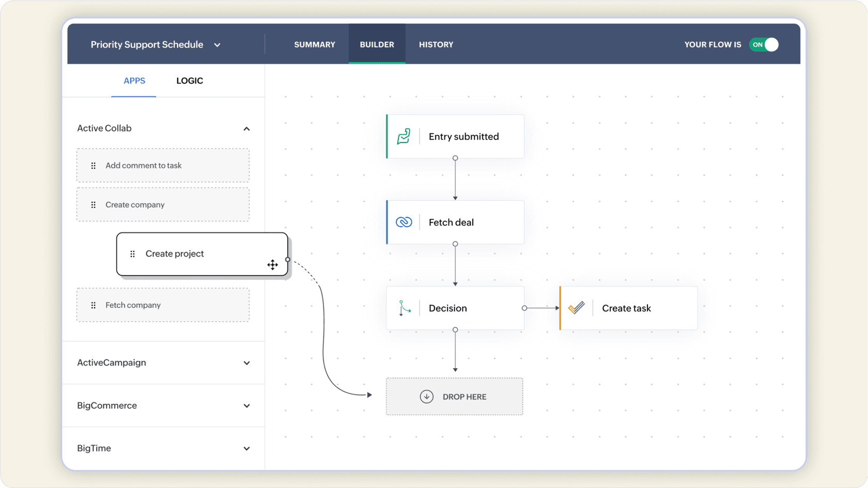The width and height of the screenshot is (868, 488).
Task: Expand the BigTime section
Action: 247,448
